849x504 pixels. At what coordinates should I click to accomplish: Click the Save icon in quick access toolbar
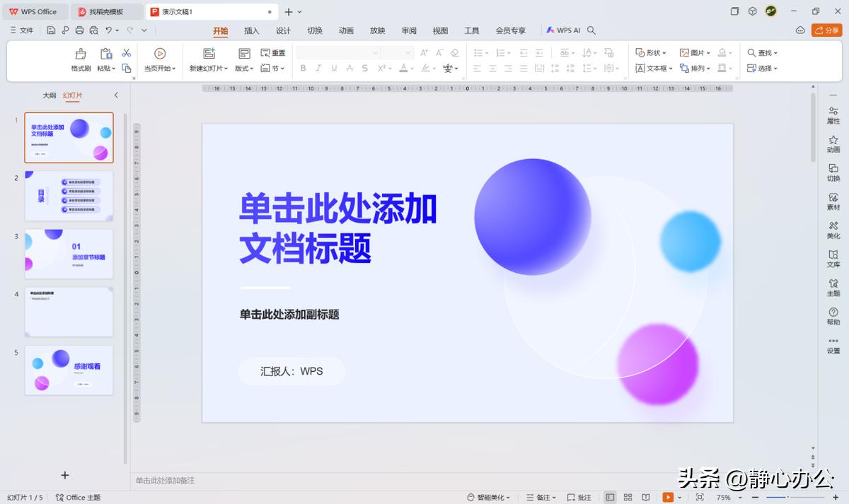coord(51,30)
